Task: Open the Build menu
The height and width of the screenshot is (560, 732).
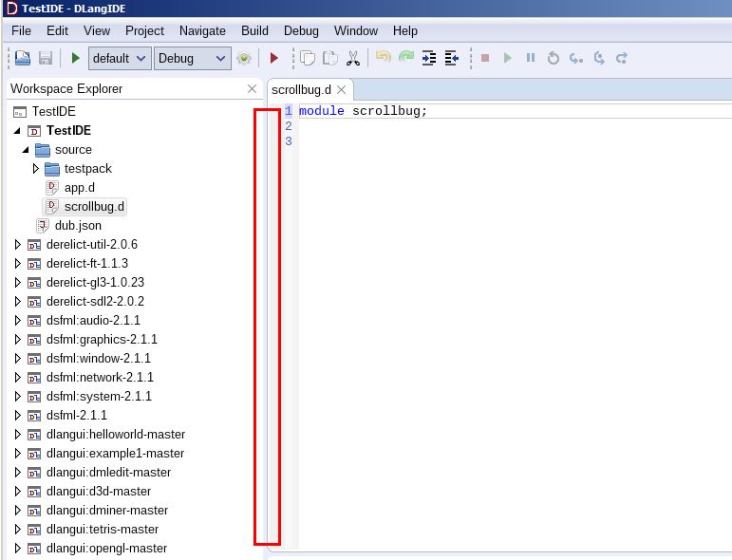Action: tap(254, 30)
